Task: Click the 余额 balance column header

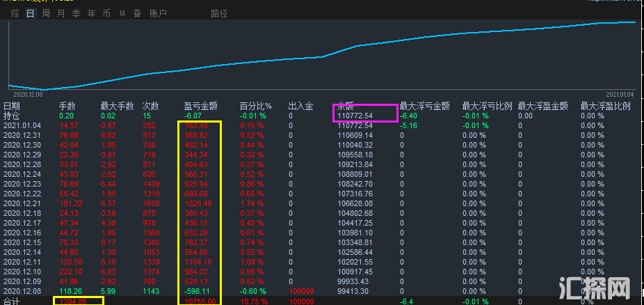Action: point(346,106)
